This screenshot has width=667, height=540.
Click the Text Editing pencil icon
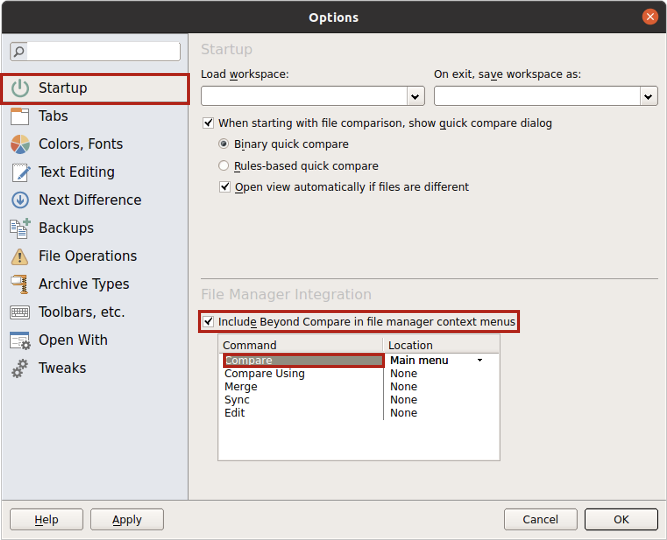[x=20, y=172]
